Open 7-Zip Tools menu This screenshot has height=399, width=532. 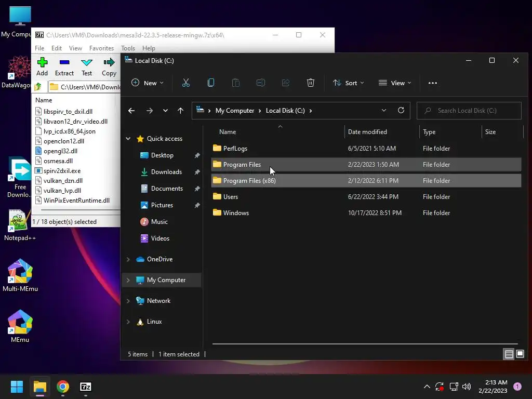128,48
